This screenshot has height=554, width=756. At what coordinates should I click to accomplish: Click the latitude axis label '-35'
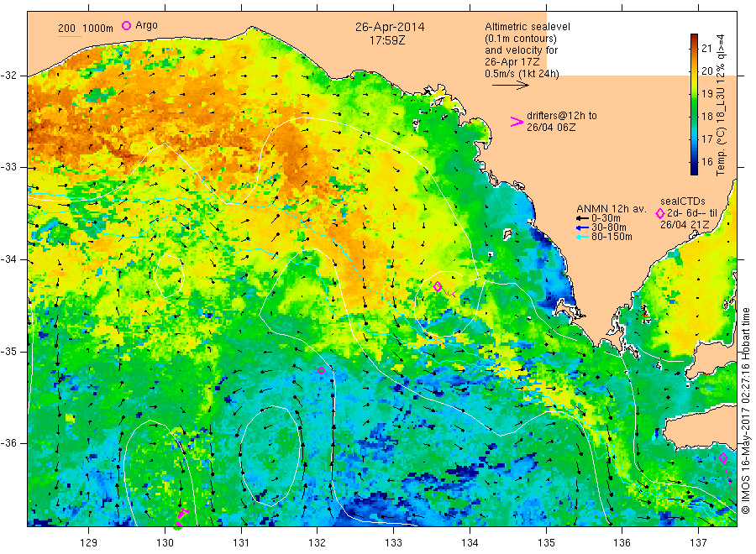click(x=8, y=351)
